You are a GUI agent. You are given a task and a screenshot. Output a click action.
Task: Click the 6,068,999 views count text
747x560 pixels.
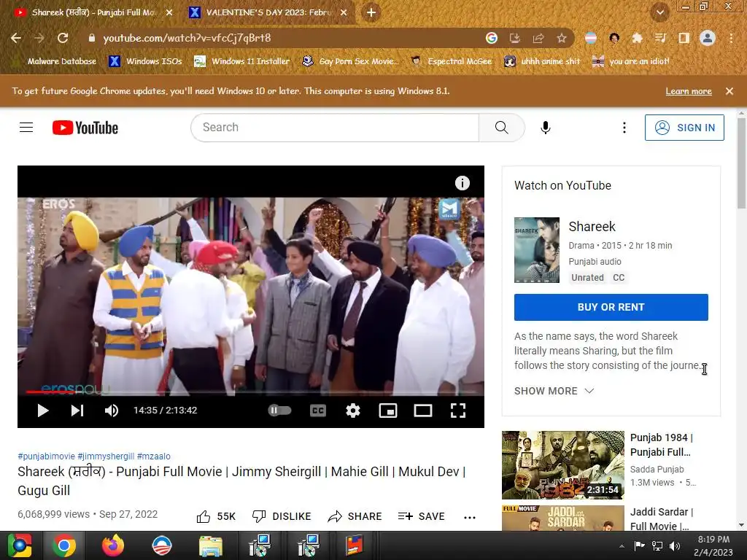tap(53, 514)
